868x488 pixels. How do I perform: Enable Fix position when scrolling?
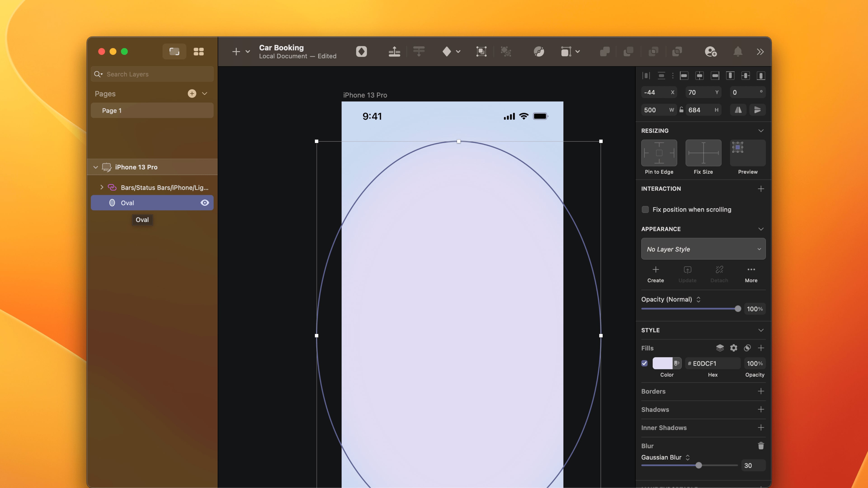click(645, 209)
